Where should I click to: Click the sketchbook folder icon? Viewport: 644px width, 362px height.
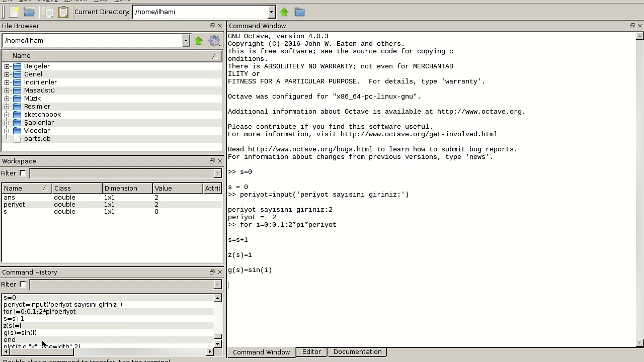click(x=17, y=115)
